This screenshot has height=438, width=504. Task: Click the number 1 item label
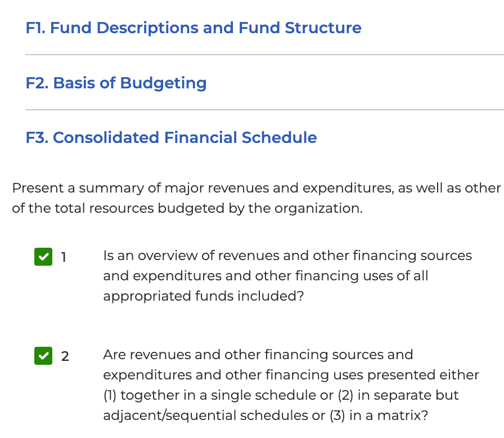pos(64,257)
